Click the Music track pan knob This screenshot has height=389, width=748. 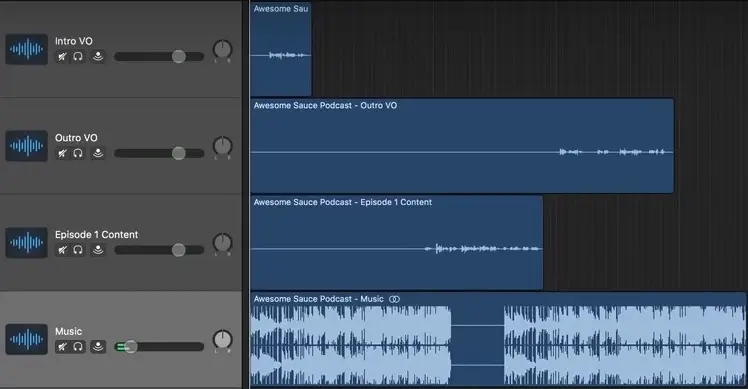click(x=222, y=339)
